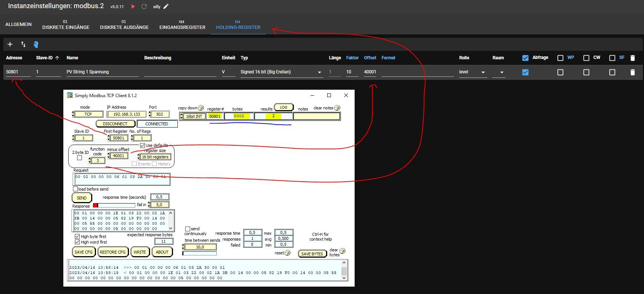Toggle the CW checkbox in the table header
The height and width of the screenshot is (294, 644).
tap(586, 58)
